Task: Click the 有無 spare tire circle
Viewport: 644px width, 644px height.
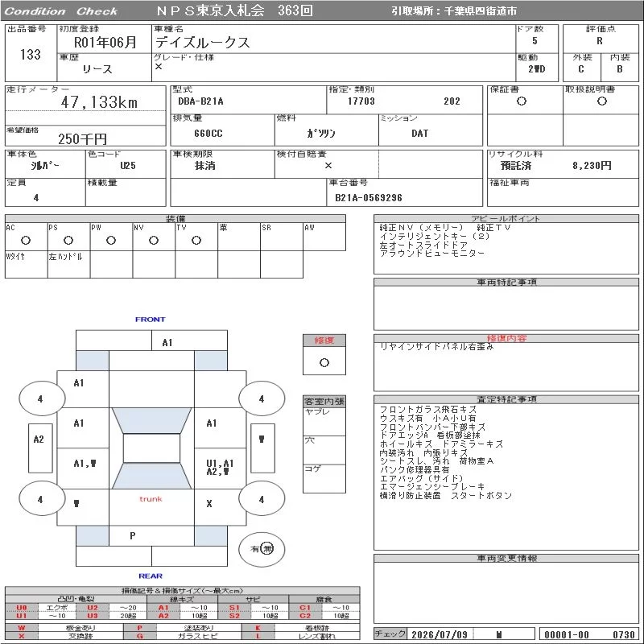Action: coord(262,549)
